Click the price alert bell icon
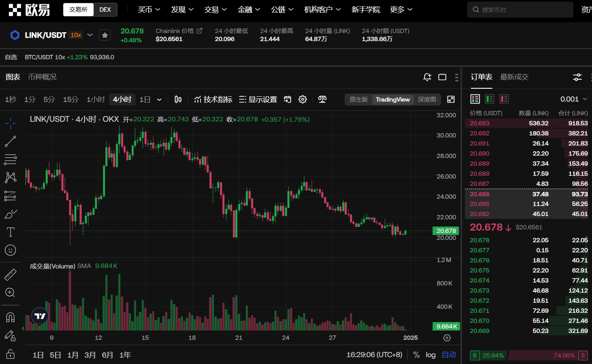Screen dimensions: 592x364 coord(427,77)
